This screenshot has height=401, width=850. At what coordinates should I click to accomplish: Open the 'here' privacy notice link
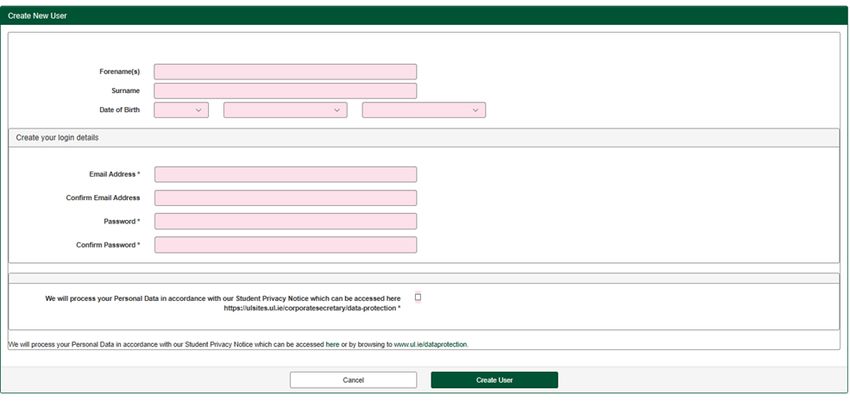coord(332,344)
